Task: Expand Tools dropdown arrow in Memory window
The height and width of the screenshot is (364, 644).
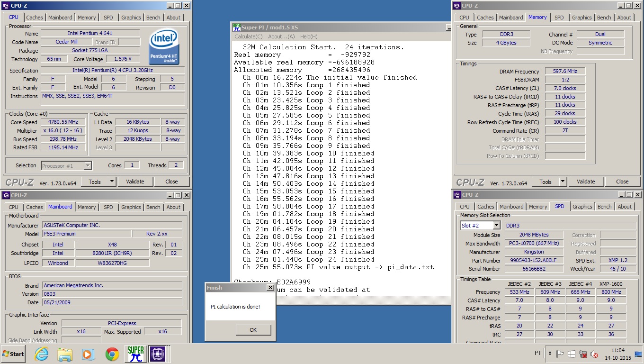Action: (563, 182)
